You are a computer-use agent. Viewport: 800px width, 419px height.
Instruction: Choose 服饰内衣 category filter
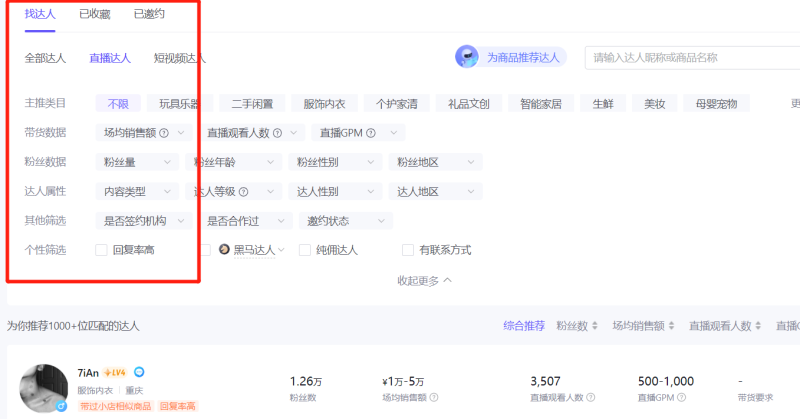pyautogui.click(x=324, y=104)
